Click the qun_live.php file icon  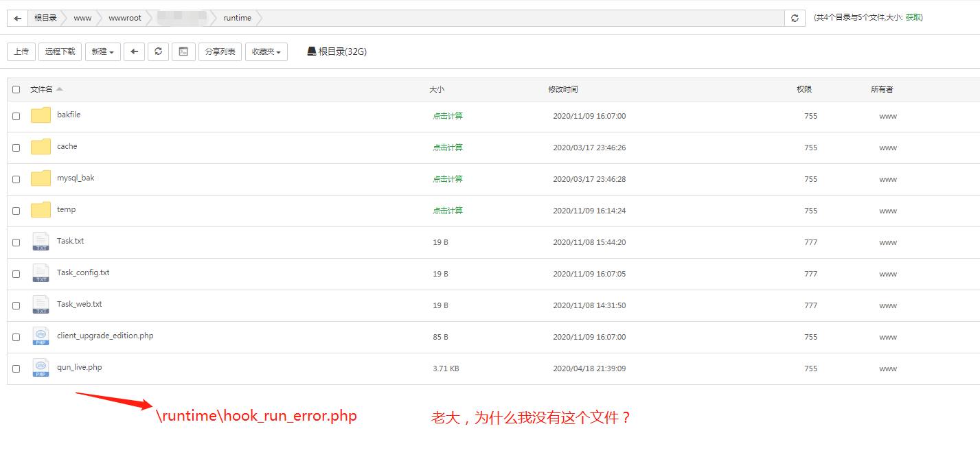pos(41,368)
